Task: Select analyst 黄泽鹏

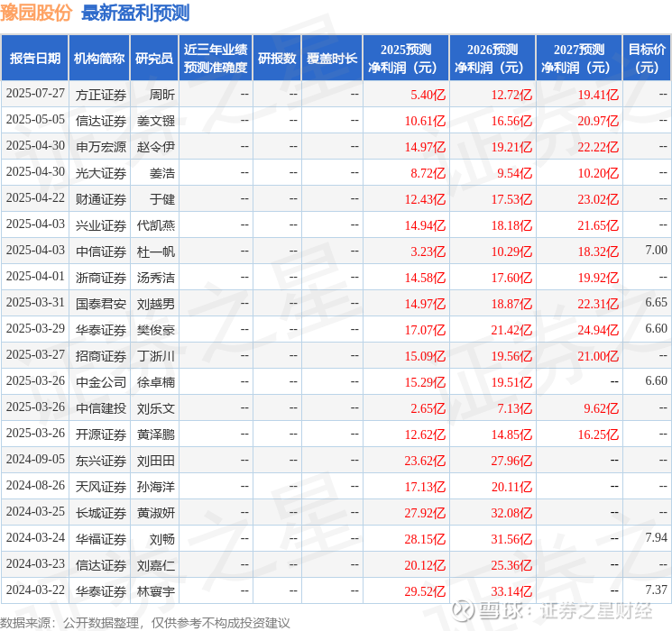Action: [x=156, y=434]
